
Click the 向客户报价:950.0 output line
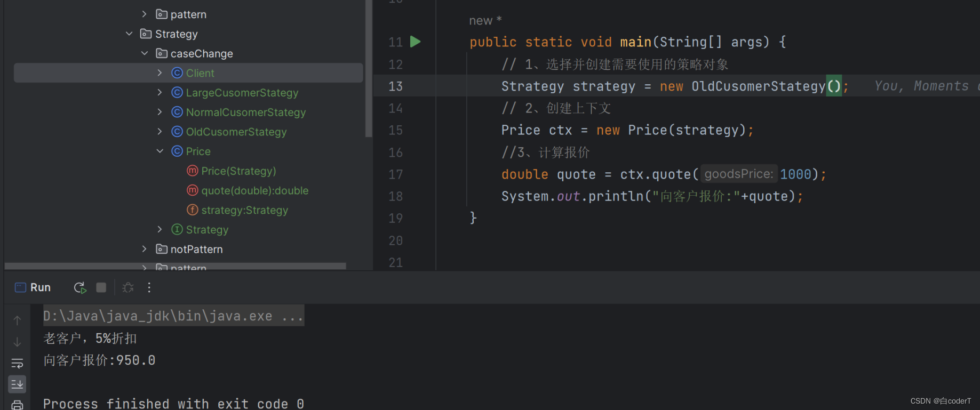(x=99, y=360)
